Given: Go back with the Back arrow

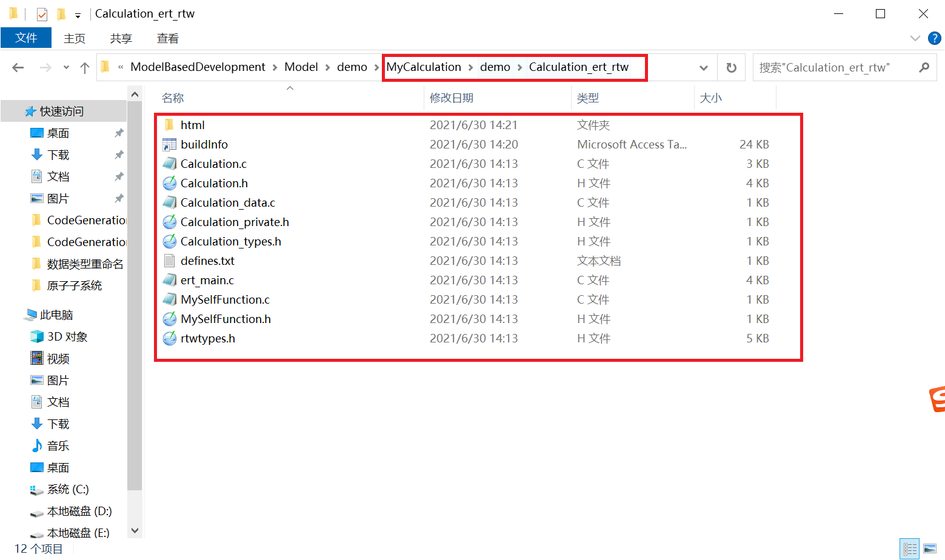Looking at the screenshot, I should 18,67.
